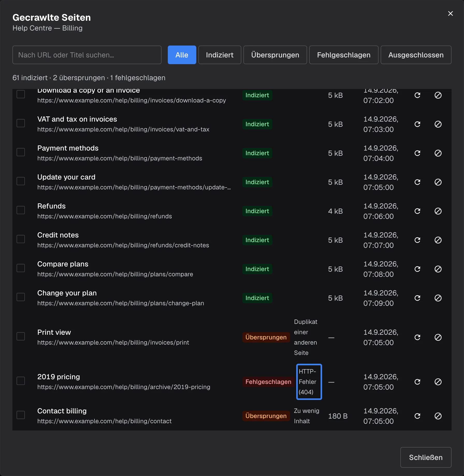Filter list to Ausgeschlossen pages
The height and width of the screenshot is (476, 464).
[x=416, y=55]
